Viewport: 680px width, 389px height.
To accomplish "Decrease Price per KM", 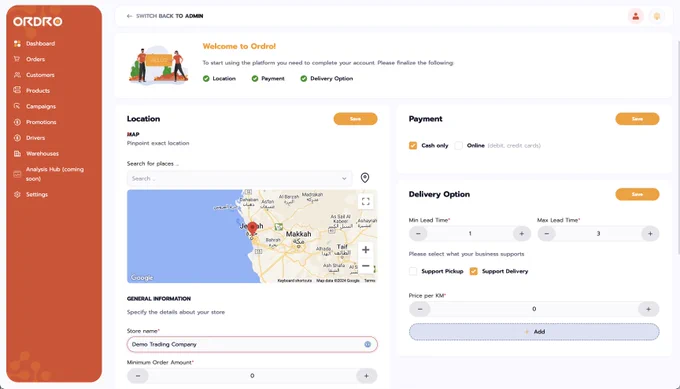I will coord(420,309).
